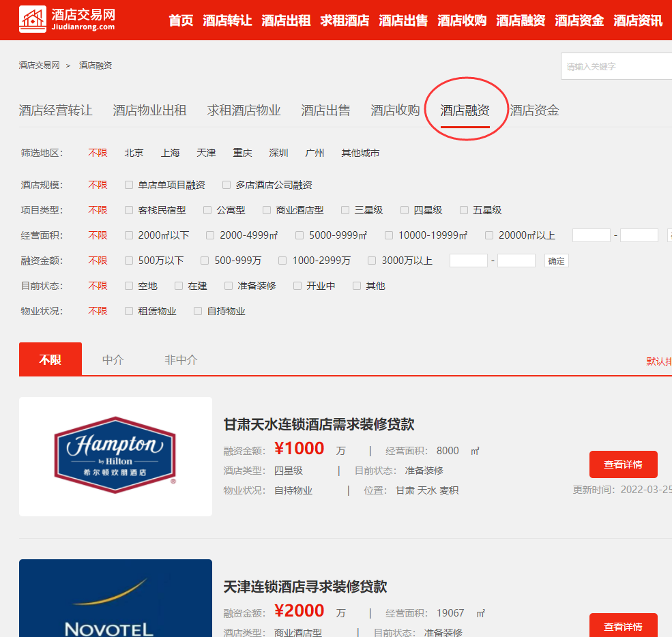Check the 租赁物业 property checkbox
The image size is (672, 637).
(x=128, y=312)
